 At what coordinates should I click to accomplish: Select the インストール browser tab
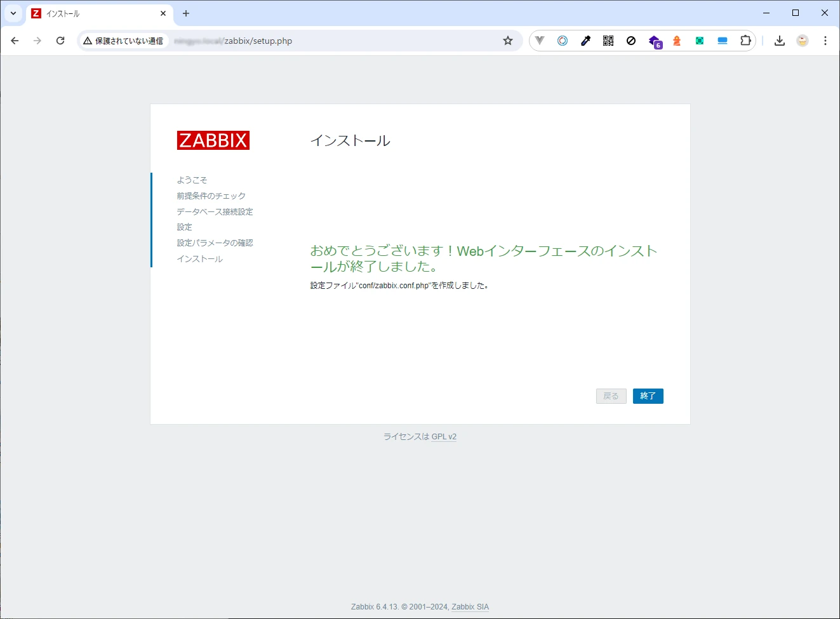coord(98,13)
